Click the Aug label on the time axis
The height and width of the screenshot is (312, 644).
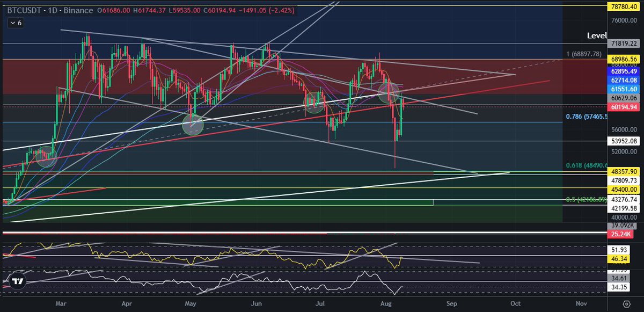click(x=386, y=303)
